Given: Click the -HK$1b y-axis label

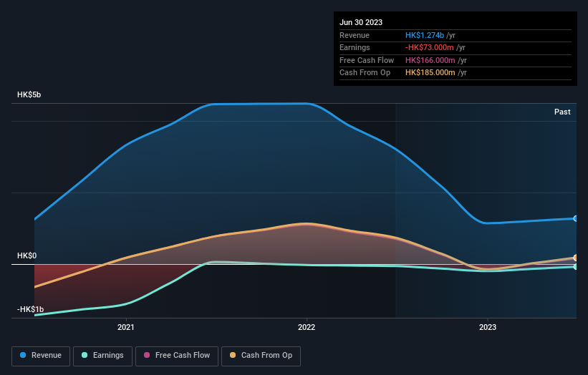Looking at the screenshot, I should pyautogui.click(x=30, y=309).
